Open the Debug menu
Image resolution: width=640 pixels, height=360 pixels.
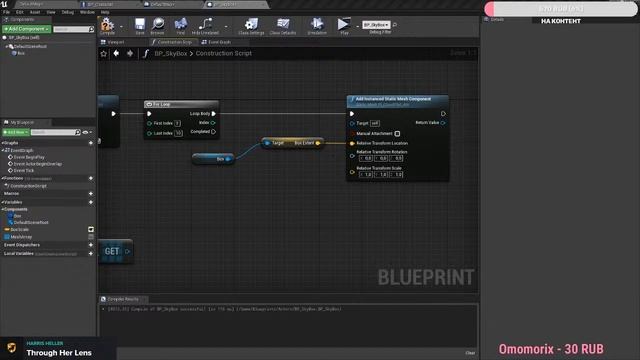(x=67, y=12)
